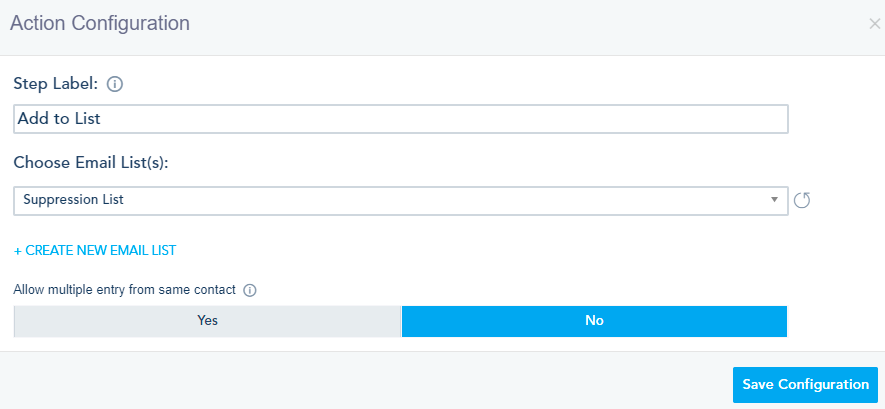Click the Suppression List combo box

400,200
